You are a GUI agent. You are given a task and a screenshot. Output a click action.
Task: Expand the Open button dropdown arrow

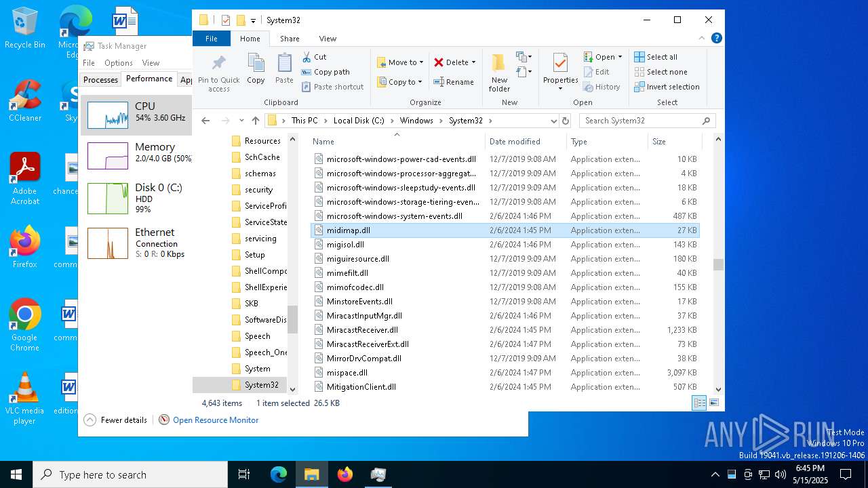[620, 57]
